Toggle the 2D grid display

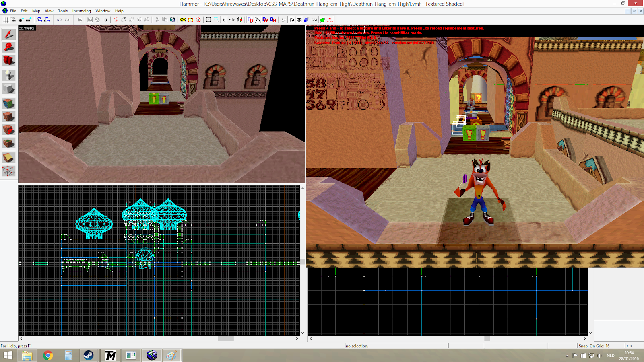(x=6, y=20)
